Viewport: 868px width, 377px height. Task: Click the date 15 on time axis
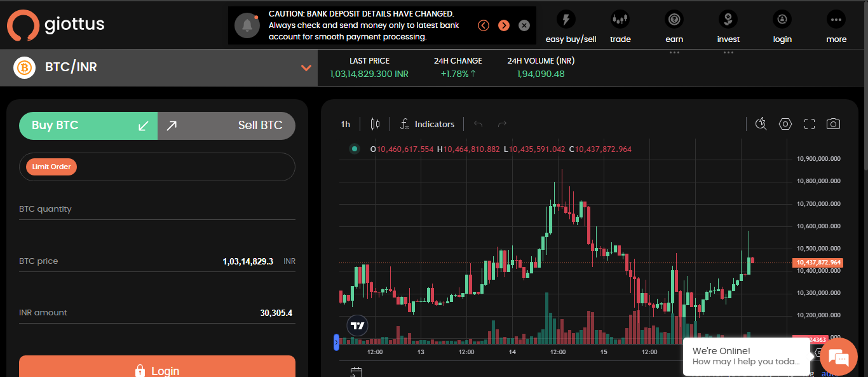pos(604,352)
